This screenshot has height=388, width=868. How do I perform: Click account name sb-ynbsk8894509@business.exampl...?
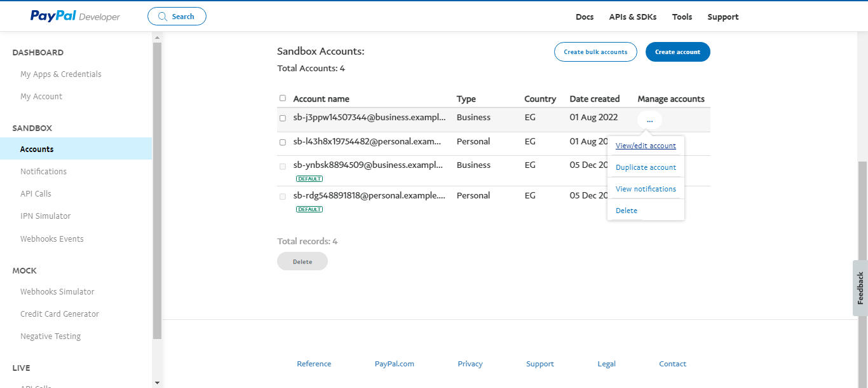coord(369,165)
